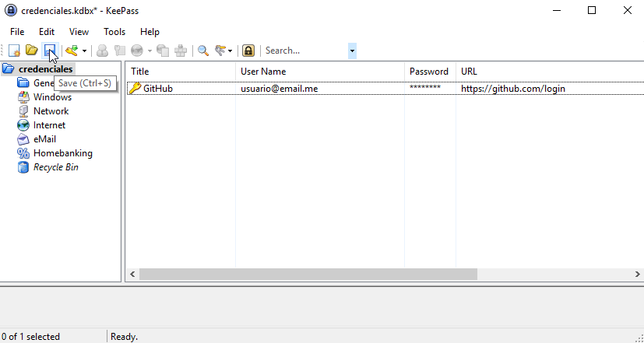
Task: Lock the workspace with the padlock icon
Action: [248, 51]
